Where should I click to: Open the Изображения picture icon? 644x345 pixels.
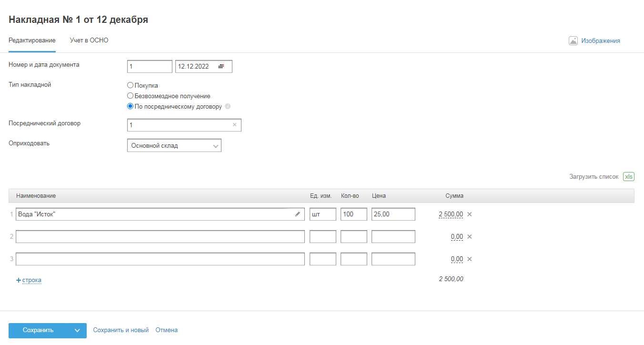(574, 41)
